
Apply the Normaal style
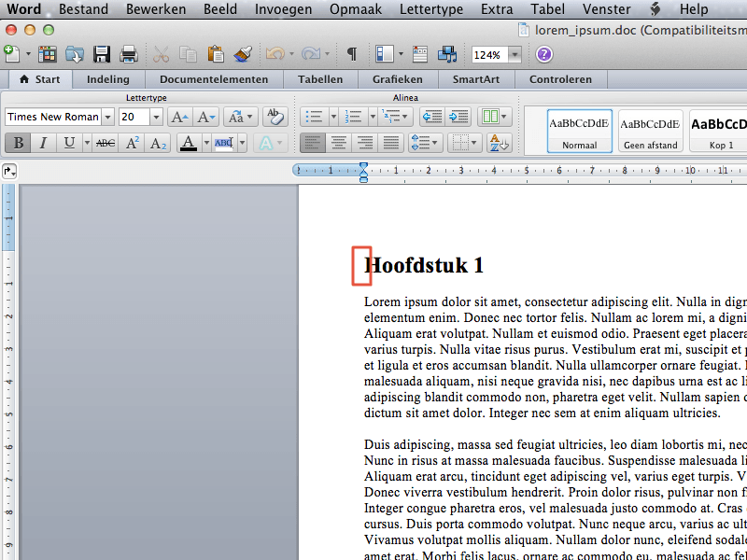(x=579, y=131)
